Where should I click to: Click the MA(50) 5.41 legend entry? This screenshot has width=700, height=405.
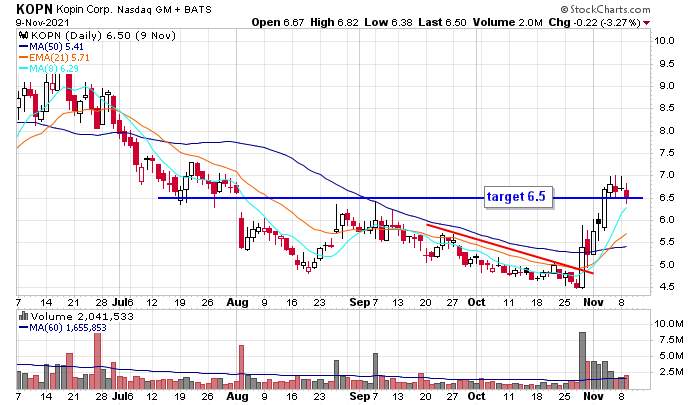coord(51,46)
